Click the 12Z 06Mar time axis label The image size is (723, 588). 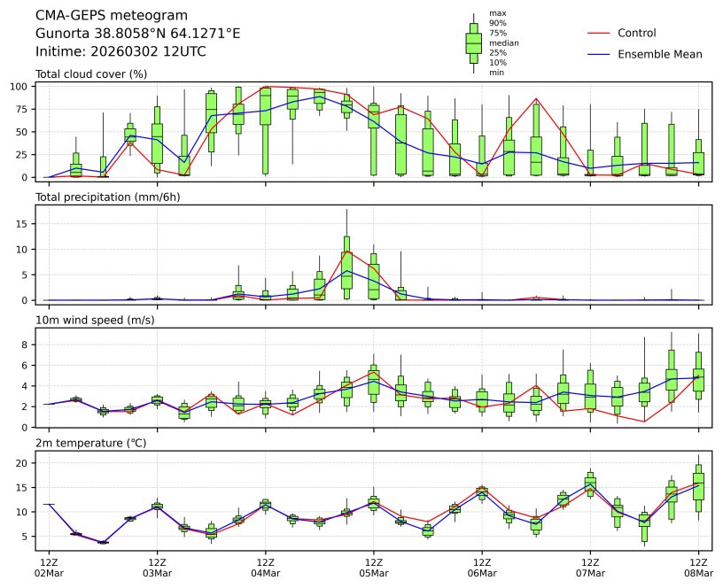pos(482,568)
